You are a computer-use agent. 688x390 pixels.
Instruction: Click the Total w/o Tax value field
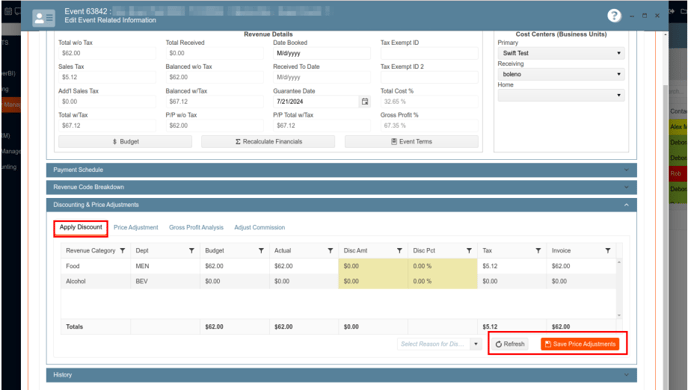107,53
